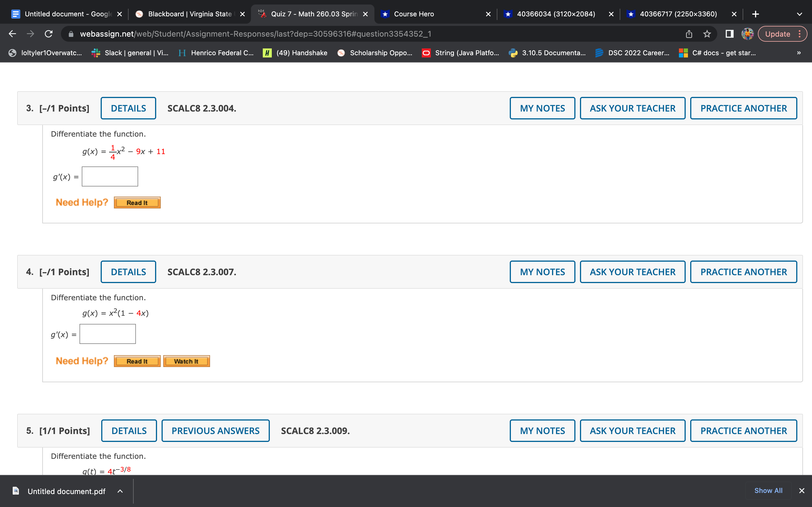812x507 pixels.
Task: Open the Untitled document.pdf download menu
Action: (x=120, y=491)
